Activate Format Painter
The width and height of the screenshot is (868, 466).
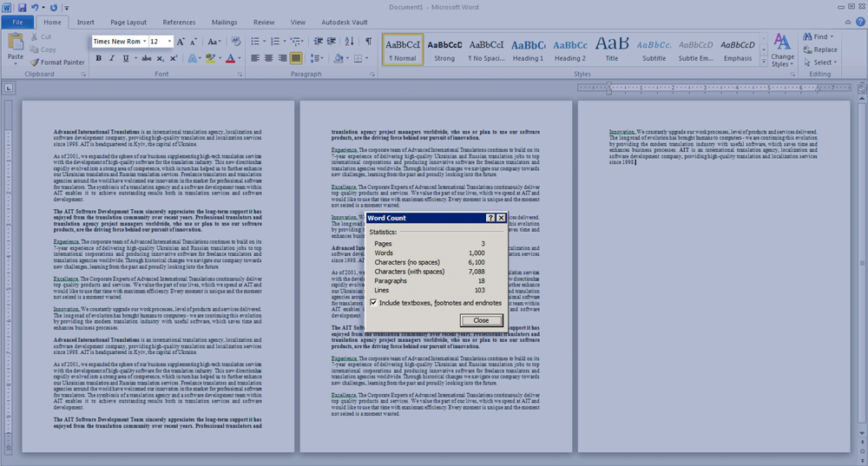pos(57,62)
